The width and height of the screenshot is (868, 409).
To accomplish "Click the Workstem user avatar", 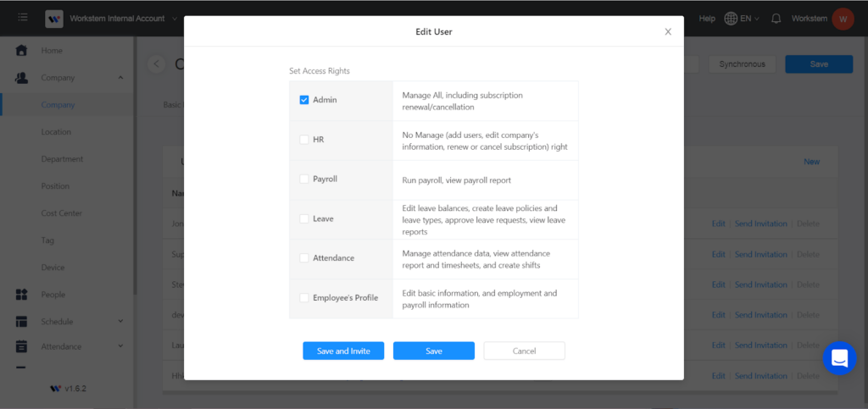I will pos(843,19).
